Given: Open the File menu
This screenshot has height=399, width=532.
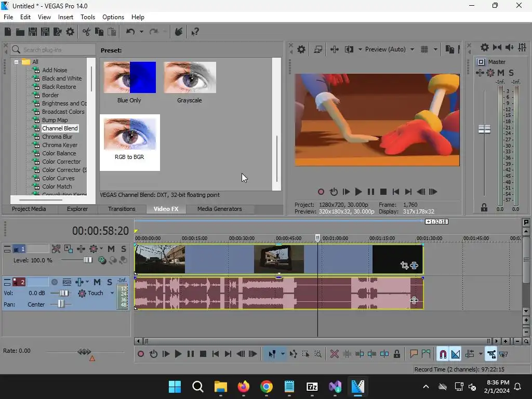Looking at the screenshot, I should 8,17.
